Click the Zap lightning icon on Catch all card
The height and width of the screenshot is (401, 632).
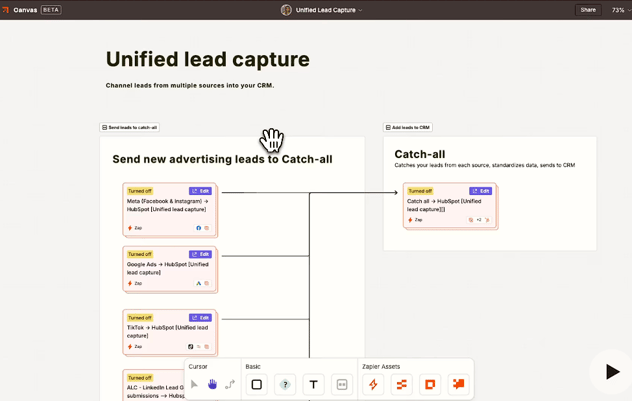pos(410,220)
